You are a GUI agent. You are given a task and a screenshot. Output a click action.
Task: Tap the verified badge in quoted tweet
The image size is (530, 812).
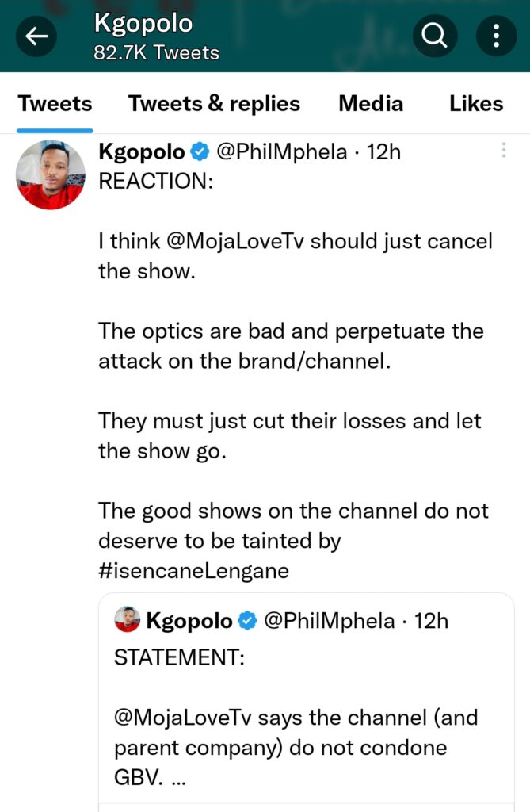pyautogui.click(x=248, y=621)
